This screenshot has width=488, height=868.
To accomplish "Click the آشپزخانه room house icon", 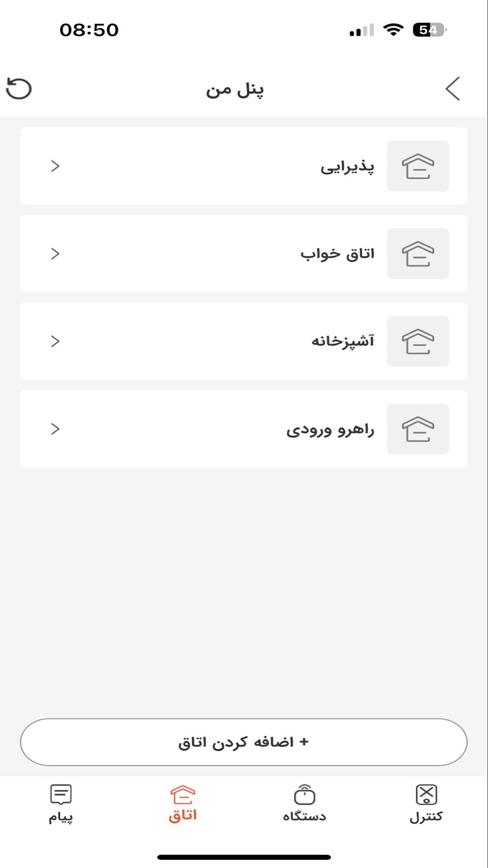I will point(418,341).
